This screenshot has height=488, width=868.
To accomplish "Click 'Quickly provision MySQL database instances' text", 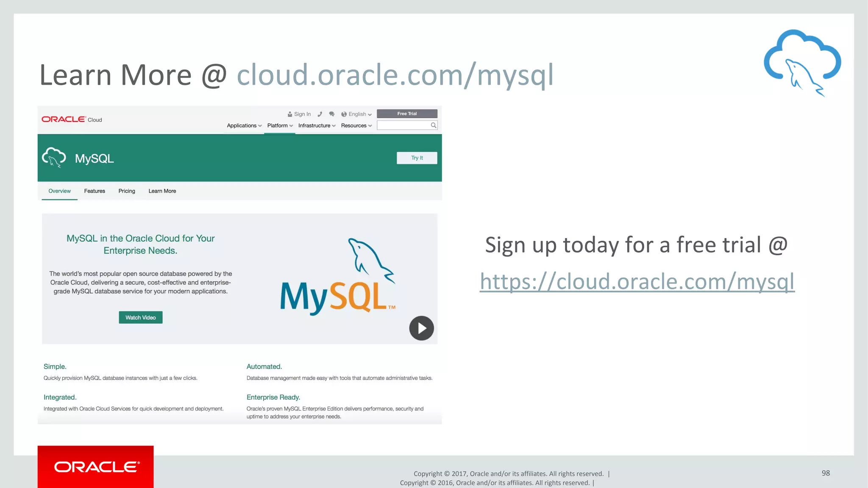I will [120, 378].
